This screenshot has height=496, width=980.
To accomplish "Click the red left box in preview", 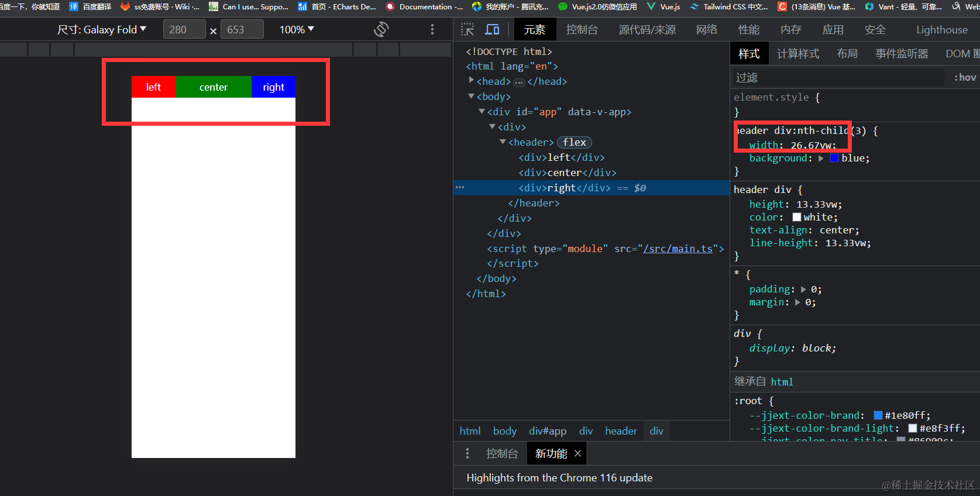I will [153, 87].
